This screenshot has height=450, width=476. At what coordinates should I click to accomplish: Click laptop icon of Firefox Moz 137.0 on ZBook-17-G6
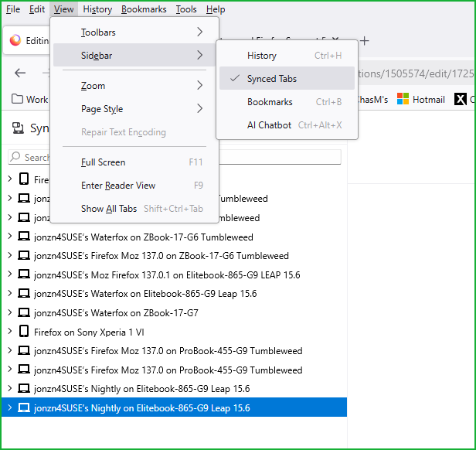coord(24,255)
